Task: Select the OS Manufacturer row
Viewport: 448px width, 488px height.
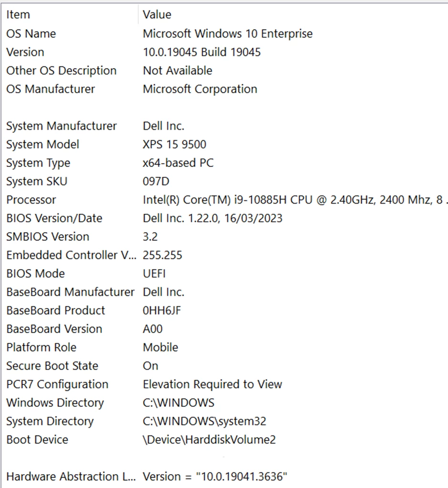Action: (x=224, y=89)
